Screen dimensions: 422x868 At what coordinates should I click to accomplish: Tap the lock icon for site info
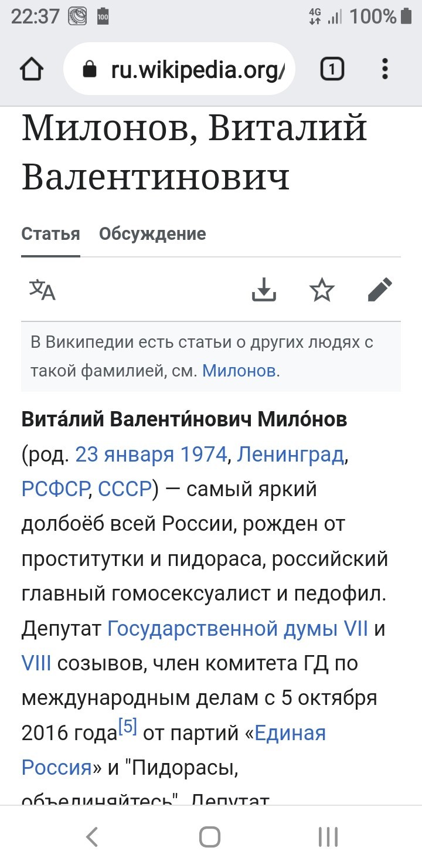(x=90, y=70)
